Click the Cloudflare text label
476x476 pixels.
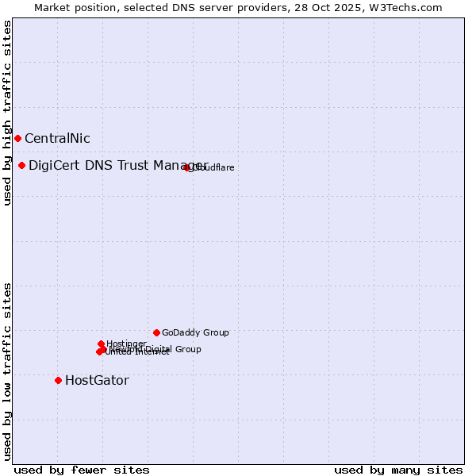(214, 168)
